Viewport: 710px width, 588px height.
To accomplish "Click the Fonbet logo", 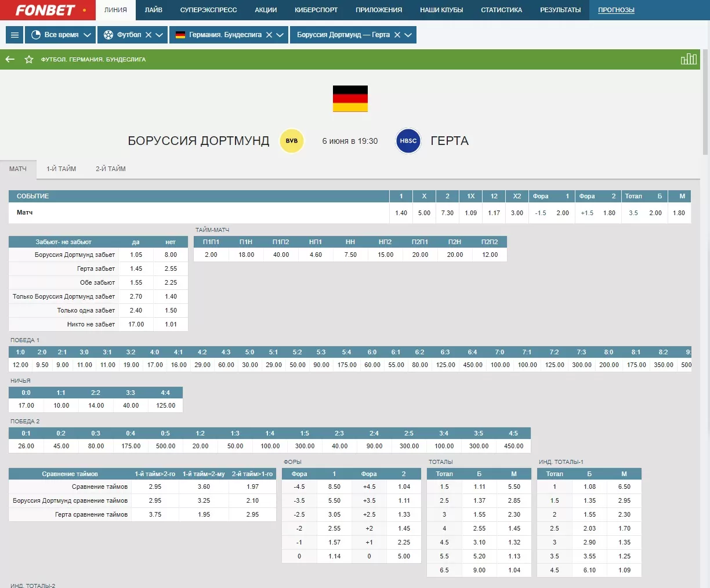I will click(45, 10).
